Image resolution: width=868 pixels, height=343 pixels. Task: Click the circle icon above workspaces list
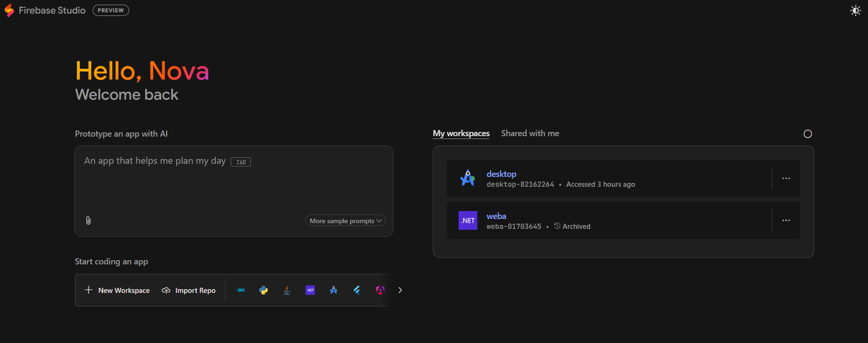[808, 134]
